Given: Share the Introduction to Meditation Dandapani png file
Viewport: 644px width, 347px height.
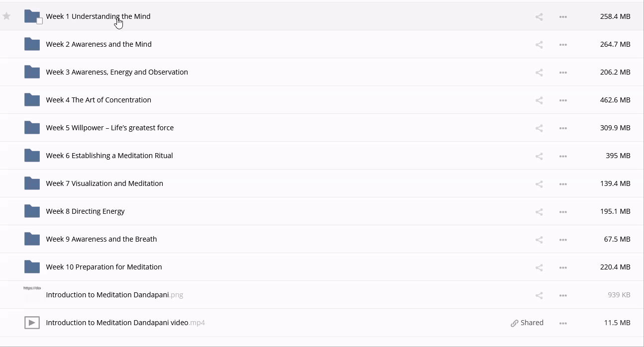Looking at the screenshot, I should [x=539, y=295].
